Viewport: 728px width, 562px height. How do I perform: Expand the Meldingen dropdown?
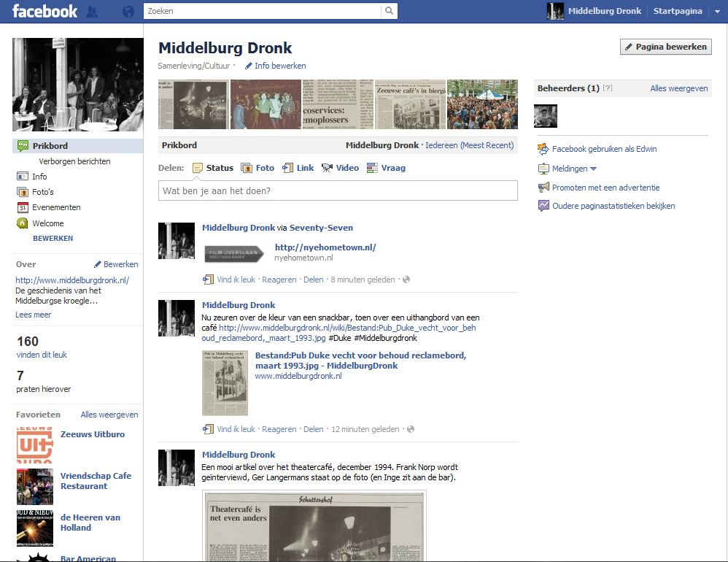pyautogui.click(x=574, y=169)
